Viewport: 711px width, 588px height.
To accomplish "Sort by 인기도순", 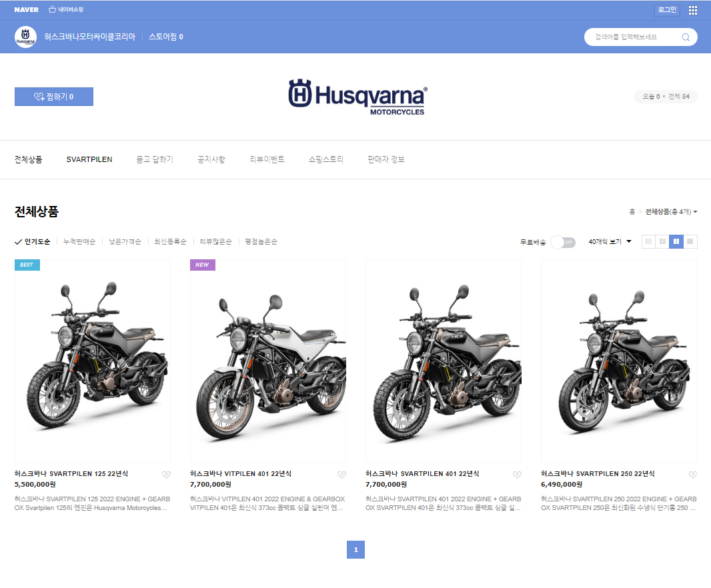I will (33, 241).
